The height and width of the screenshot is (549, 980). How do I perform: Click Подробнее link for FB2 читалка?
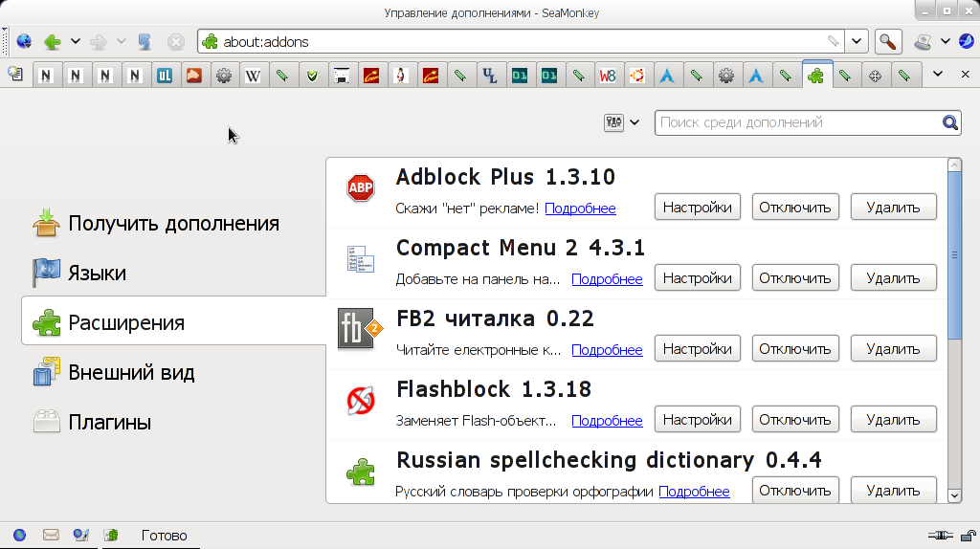[607, 350]
